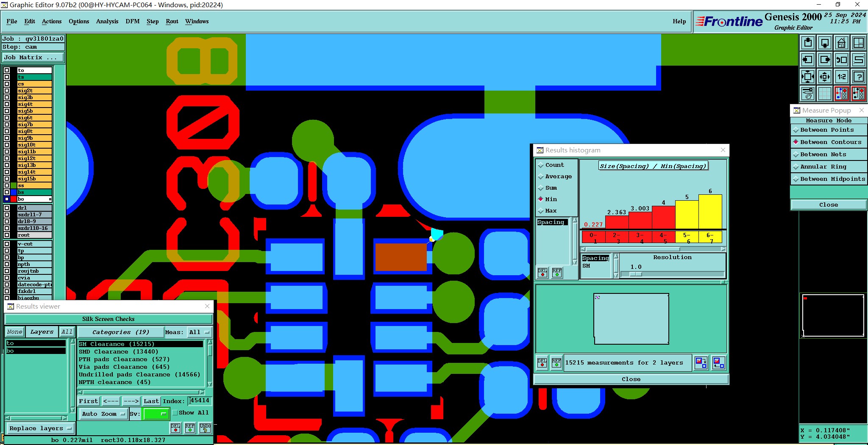Image resolution: width=868 pixels, height=445 pixels.
Task: Select layer sig2t in layer list
Action: click(34, 91)
